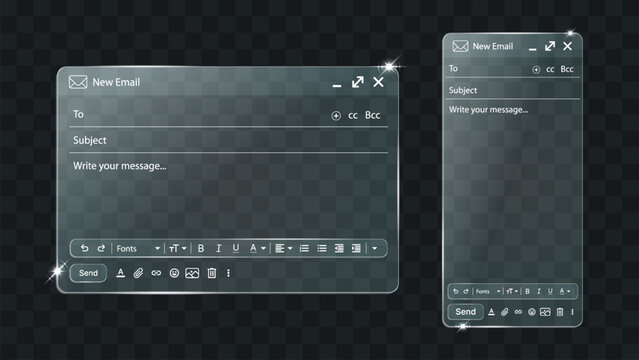Open the Fonts dropdown in wide window
The image size is (639, 360).
pyautogui.click(x=138, y=248)
